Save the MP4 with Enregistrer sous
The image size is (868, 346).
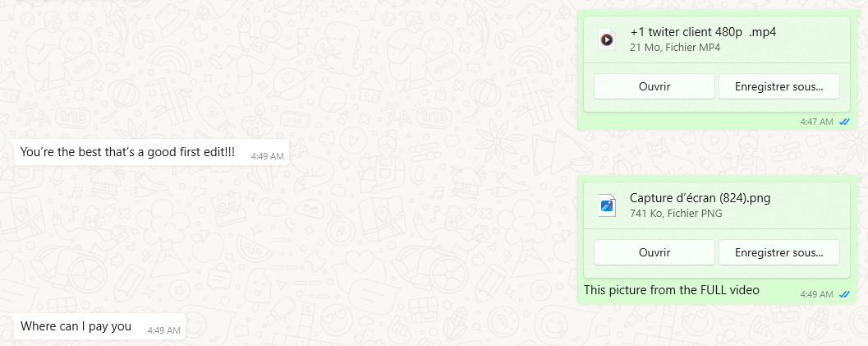tap(778, 86)
